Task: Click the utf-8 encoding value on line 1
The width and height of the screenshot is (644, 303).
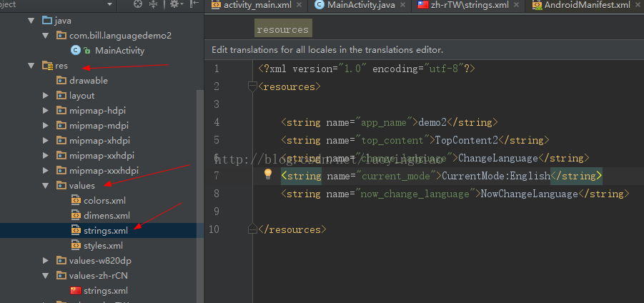Action: click(444, 69)
